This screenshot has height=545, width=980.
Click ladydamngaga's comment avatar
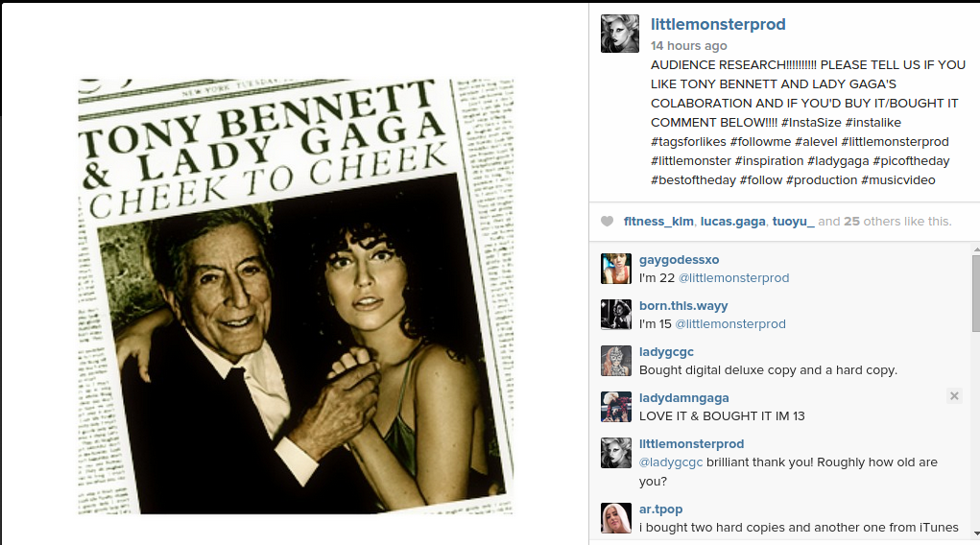point(615,407)
